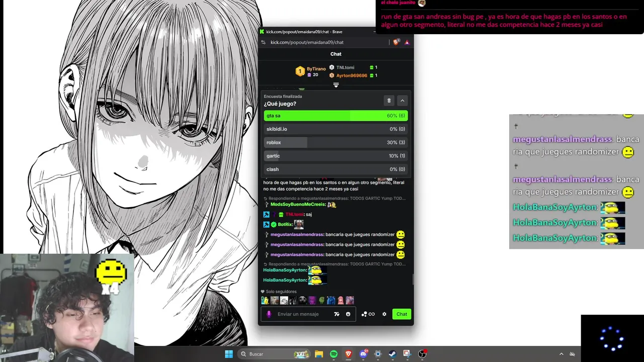Click the purple microphone icon in message box

pyautogui.click(x=269, y=314)
